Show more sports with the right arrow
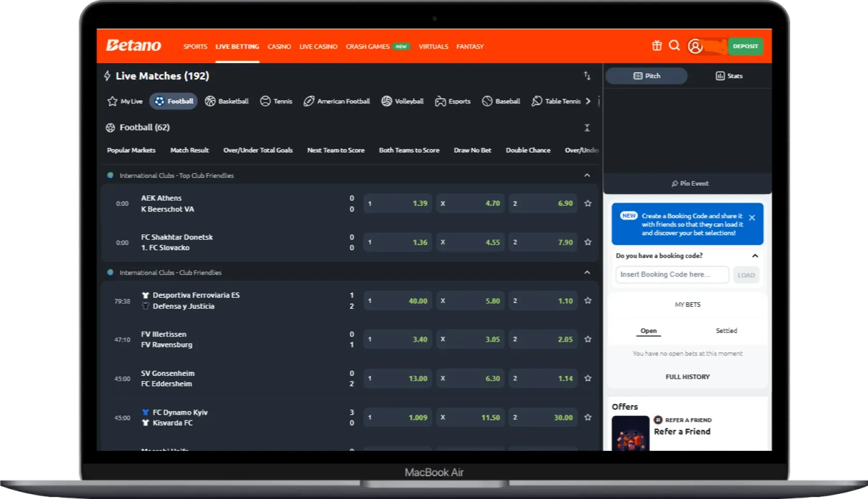Image resolution: width=868 pixels, height=499 pixels. click(588, 101)
